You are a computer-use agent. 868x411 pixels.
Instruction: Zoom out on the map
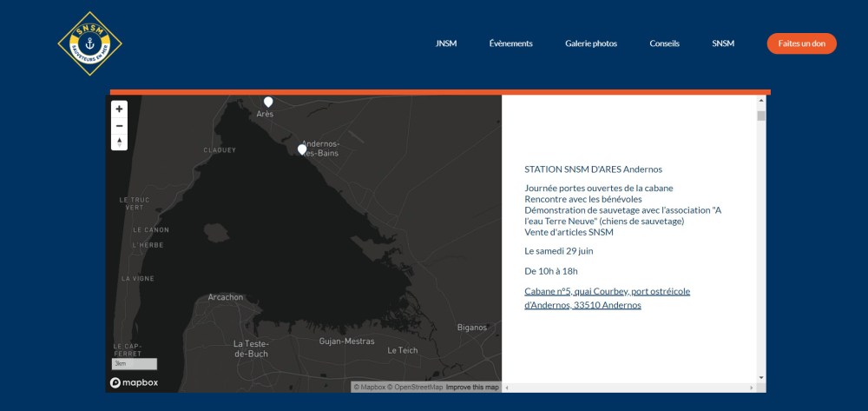click(x=119, y=125)
